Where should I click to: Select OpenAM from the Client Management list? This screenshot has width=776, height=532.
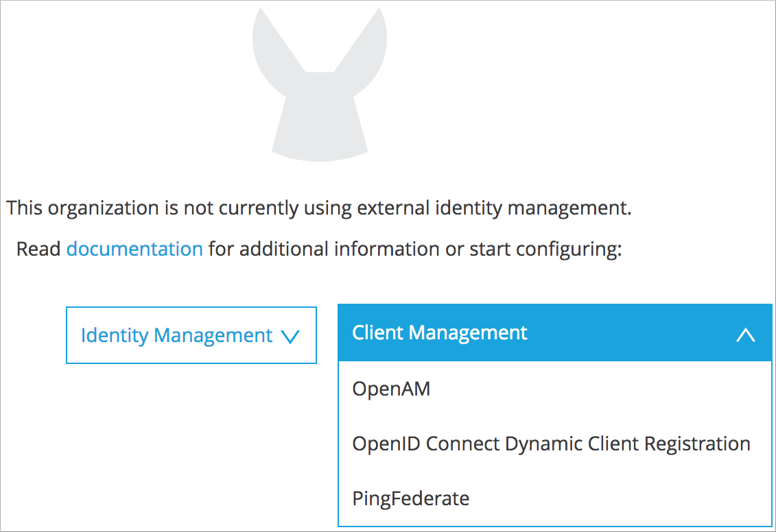point(391,389)
